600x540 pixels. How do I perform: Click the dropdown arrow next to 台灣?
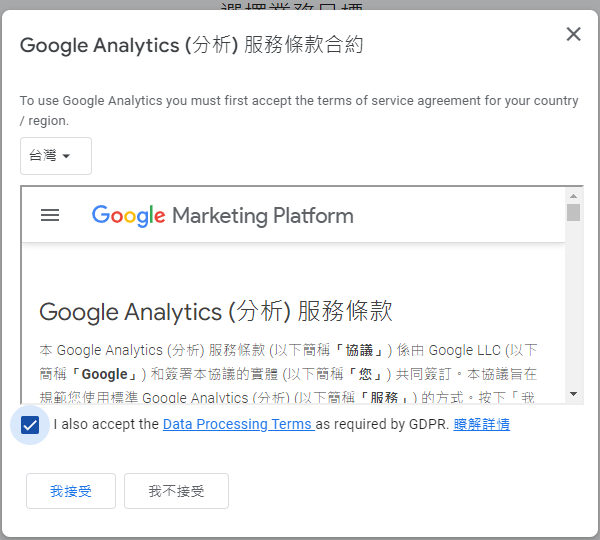[66, 156]
